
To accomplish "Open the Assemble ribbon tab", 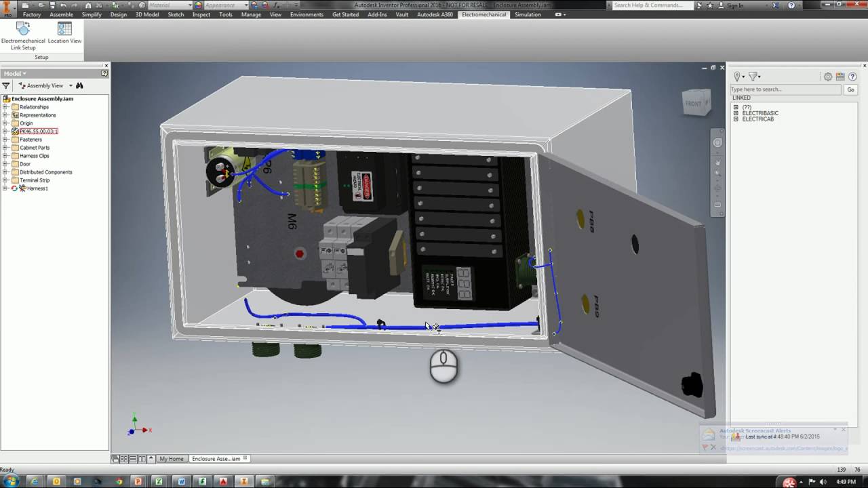I will [61, 14].
